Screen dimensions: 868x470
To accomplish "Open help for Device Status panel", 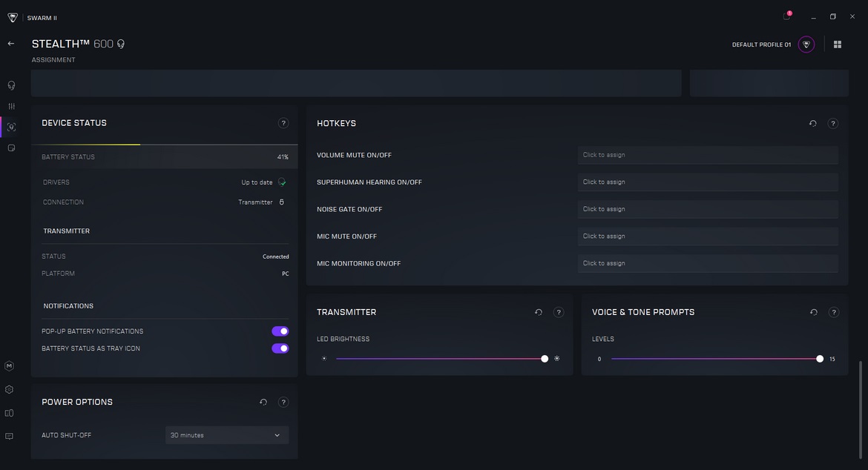I will click(283, 123).
